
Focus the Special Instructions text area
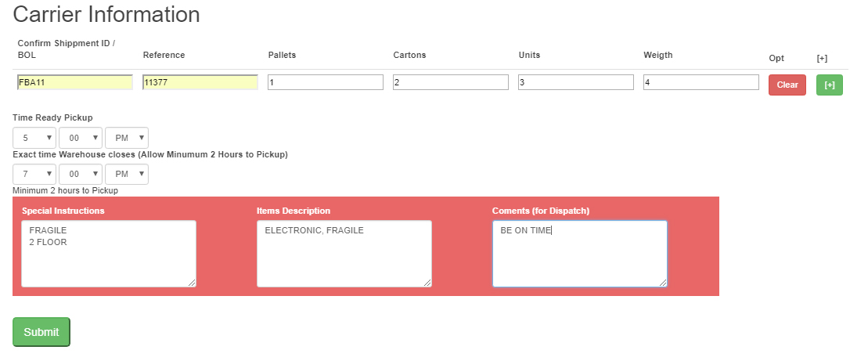click(x=109, y=254)
